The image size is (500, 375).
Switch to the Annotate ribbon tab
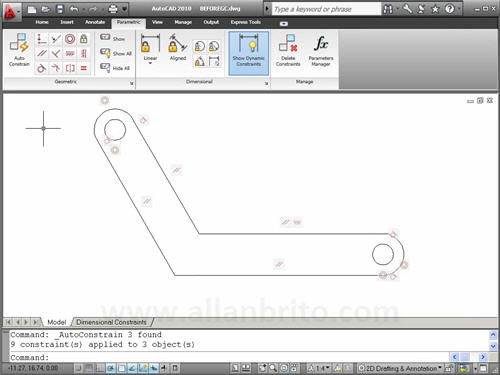pos(95,22)
